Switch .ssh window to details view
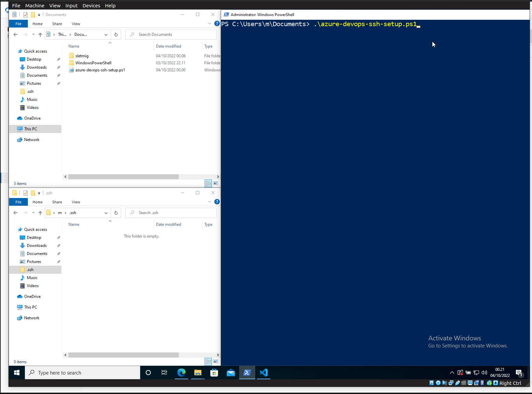Screen dimensions: 532x394 click(208, 362)
